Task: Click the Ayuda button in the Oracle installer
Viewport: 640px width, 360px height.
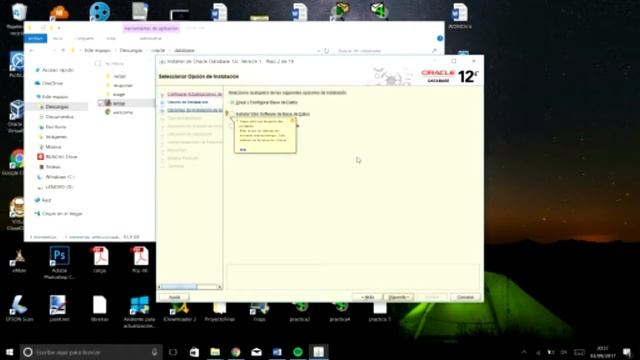Action: click(174, 297)
